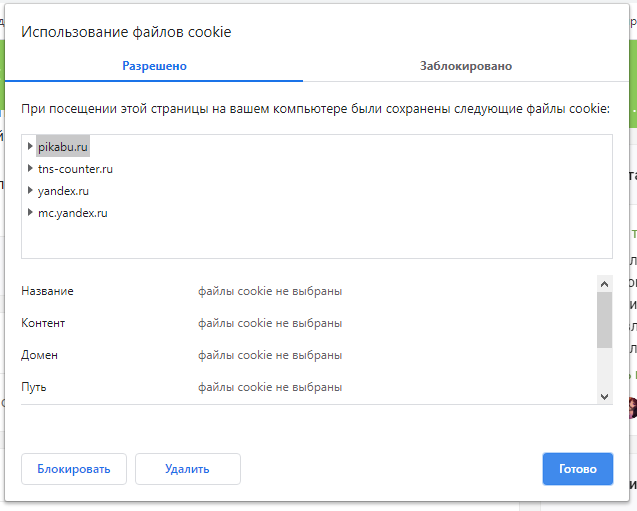
Task: Expand the yandex.ru tree arrow
Action: [x=31, y=191]
